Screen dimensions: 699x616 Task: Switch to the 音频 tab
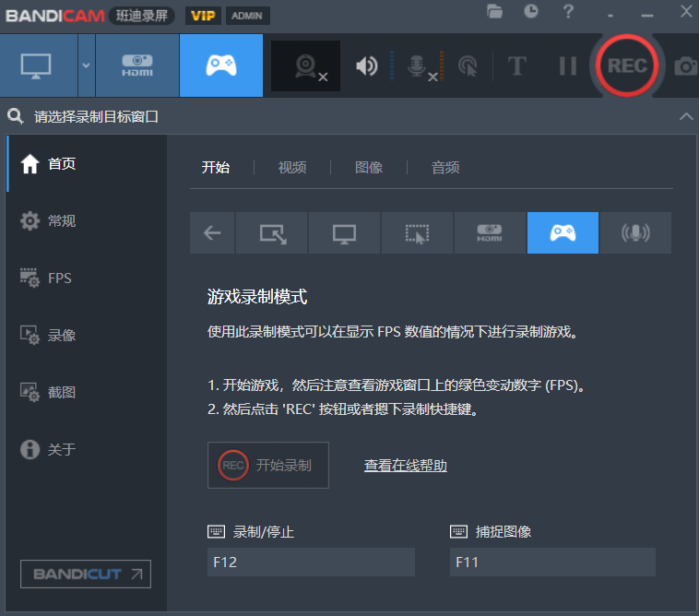[445, 168]
